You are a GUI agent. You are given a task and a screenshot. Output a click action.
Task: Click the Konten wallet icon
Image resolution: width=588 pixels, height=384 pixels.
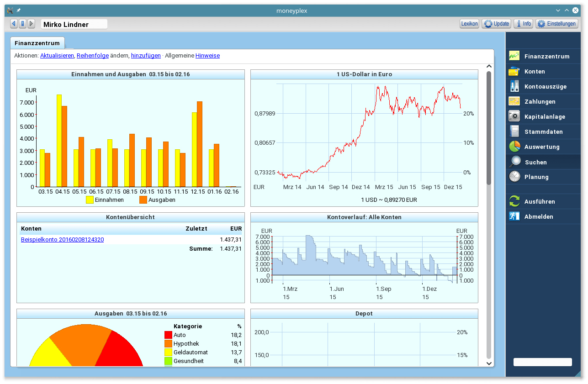point(514,71)
